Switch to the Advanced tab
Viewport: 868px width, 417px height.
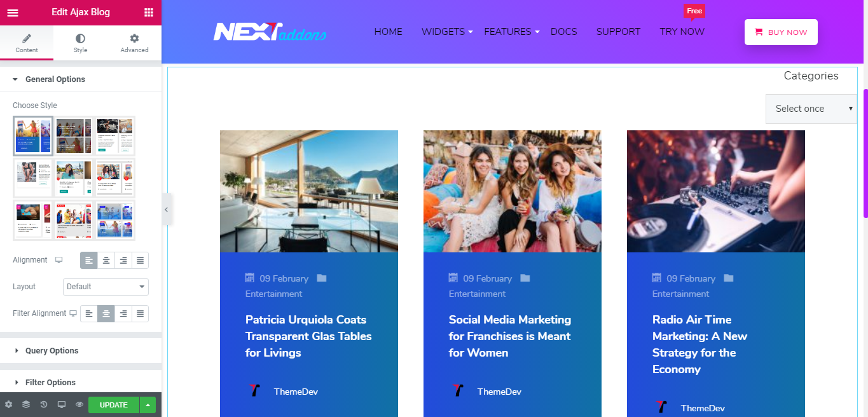134,43
